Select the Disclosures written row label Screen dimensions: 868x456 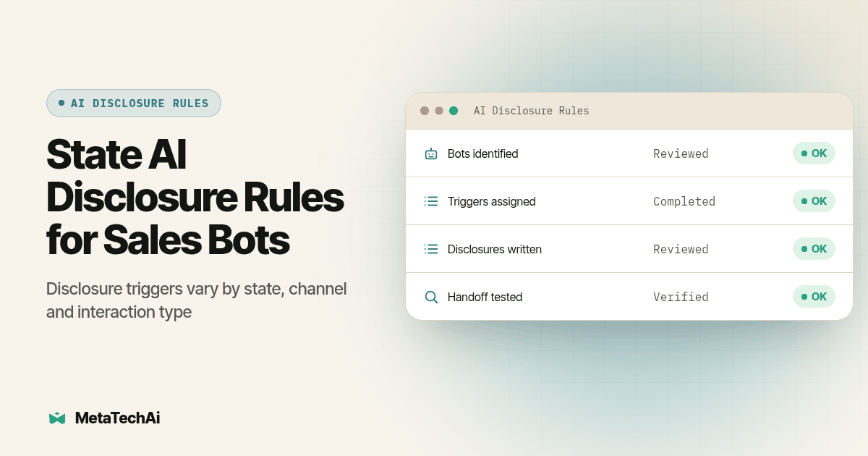point(494,249)
